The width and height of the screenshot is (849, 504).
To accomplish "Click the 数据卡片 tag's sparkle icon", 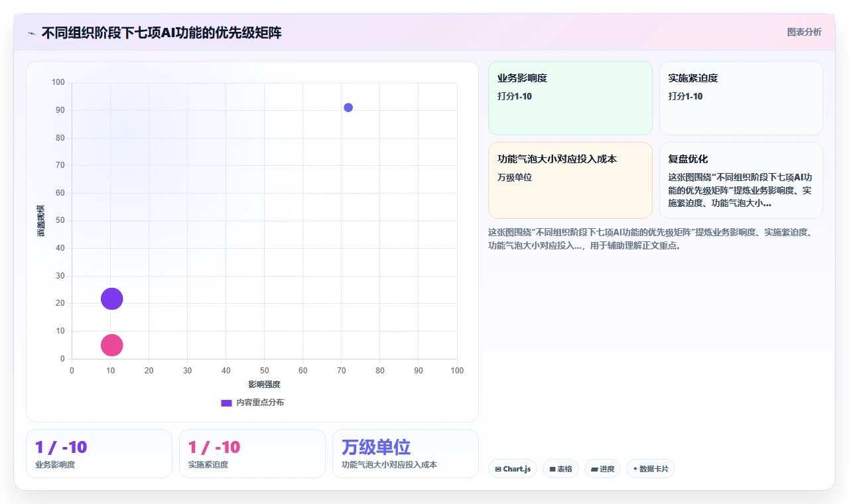I will 635,469.
